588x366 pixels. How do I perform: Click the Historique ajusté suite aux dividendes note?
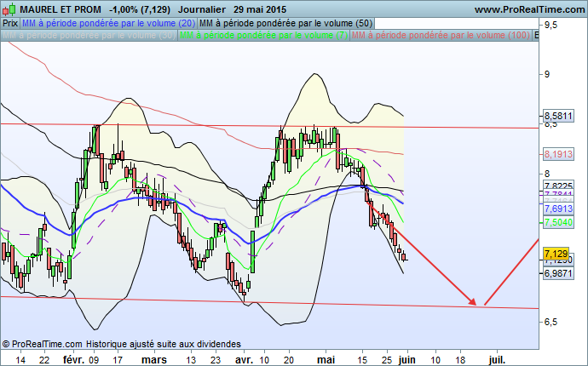(x=164, y=344)
